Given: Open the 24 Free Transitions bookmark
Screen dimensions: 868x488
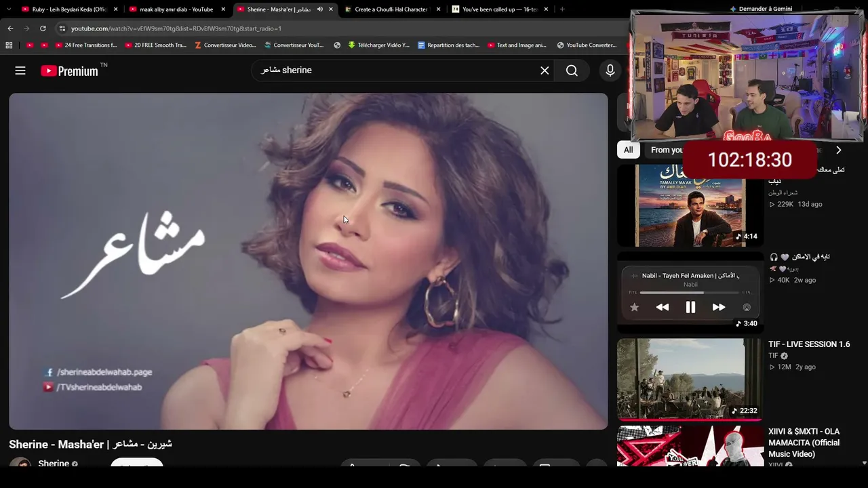Looking at the screenshot, I should click(x=86, y=45).
